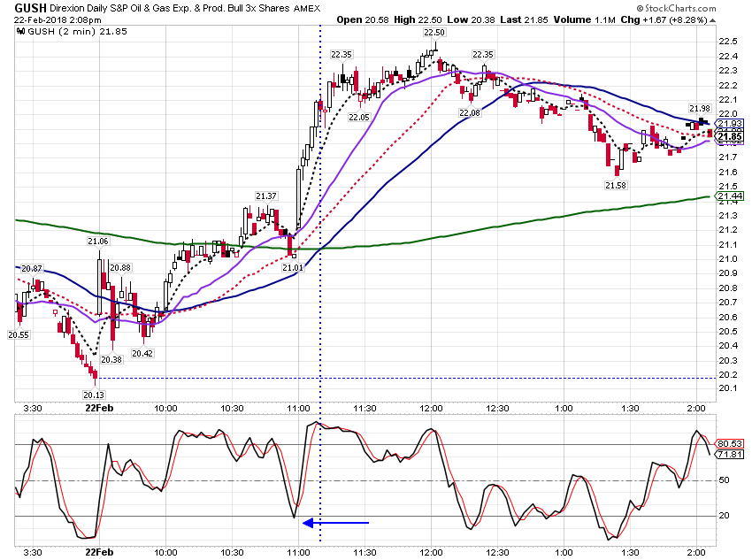Click the 22.08 price label
Screen dimensions: 752x560
pyautogui.click(x=470, y=112)
